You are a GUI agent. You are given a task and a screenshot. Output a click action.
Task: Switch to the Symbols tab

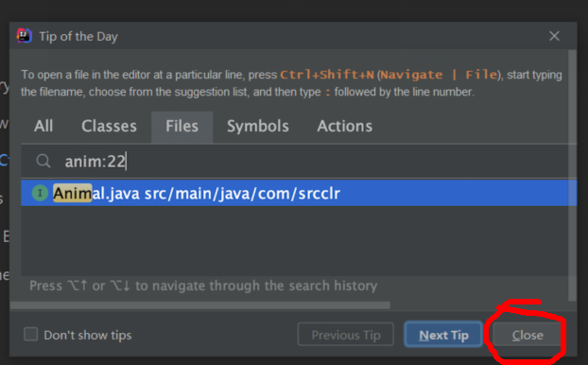click(258, 126)
